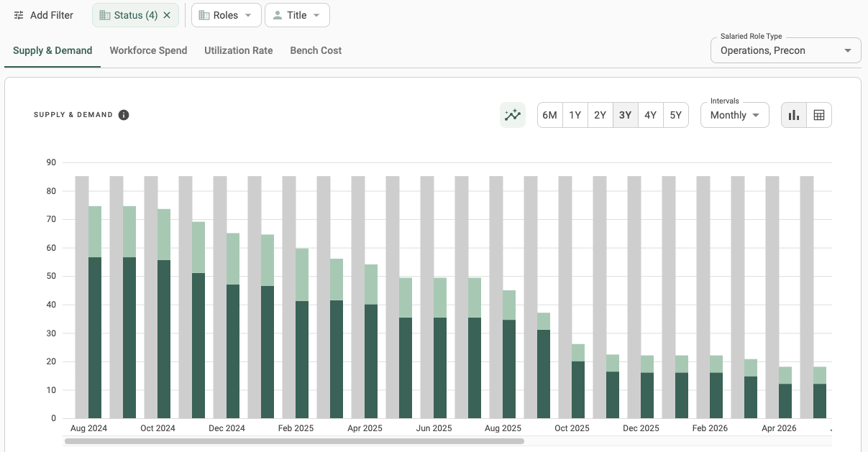The image size is (868, 452).
Task: Expand the Title filter options
Action: click(x=315, y=14)
